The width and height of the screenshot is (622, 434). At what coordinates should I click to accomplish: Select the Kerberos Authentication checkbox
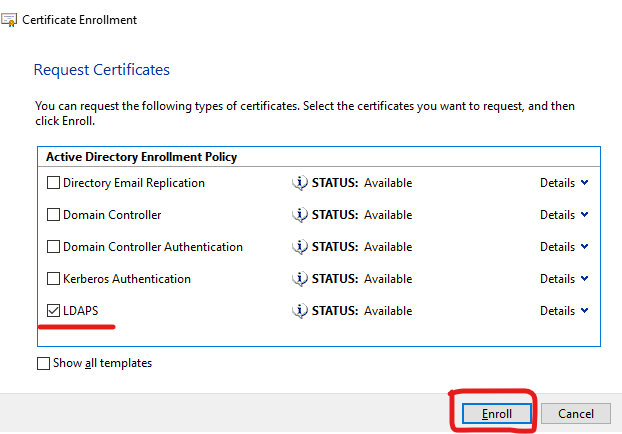54,279
